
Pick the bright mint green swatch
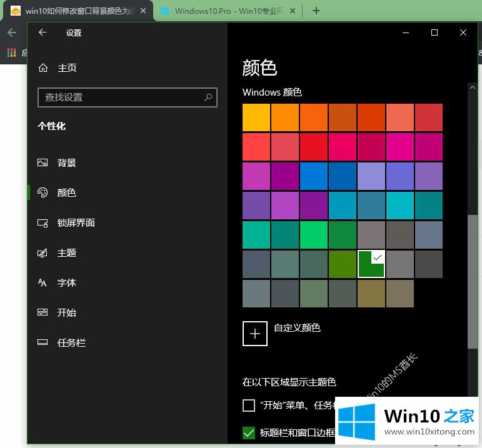314,235
